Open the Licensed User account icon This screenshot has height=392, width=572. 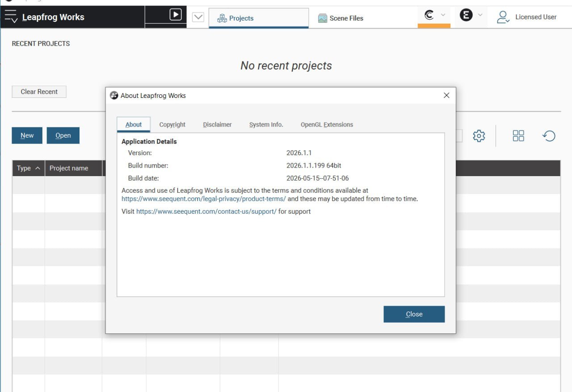click(503, 17)
